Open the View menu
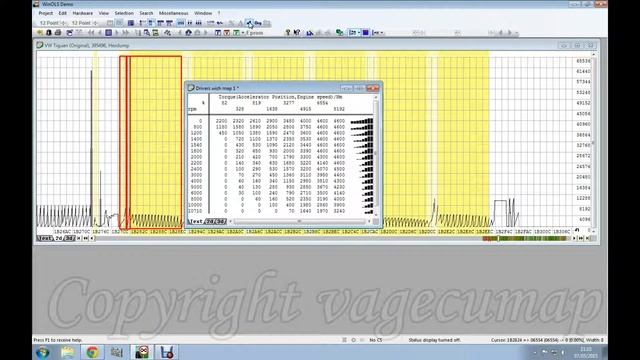 (x=104, y=13)
